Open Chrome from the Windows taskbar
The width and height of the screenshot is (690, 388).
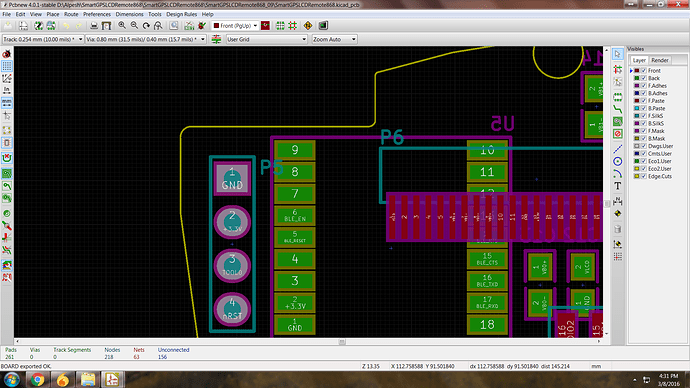tap(37, 379)
